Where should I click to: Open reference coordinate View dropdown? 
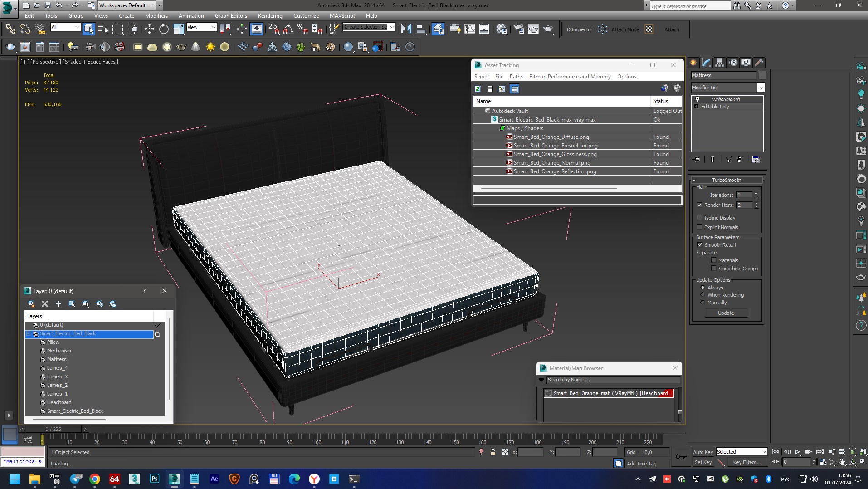(x=201, y=27)
